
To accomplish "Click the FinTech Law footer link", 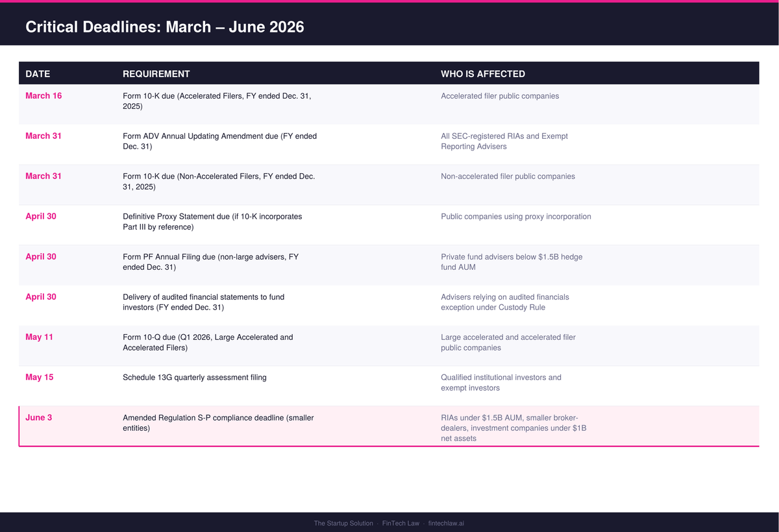I will click(401, 523).
